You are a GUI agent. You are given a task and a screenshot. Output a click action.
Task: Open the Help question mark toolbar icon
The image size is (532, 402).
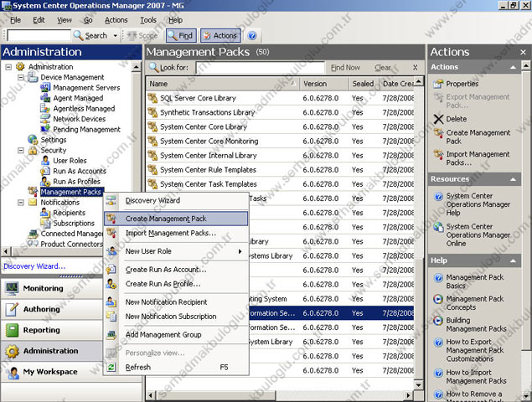tap(252, 35)
